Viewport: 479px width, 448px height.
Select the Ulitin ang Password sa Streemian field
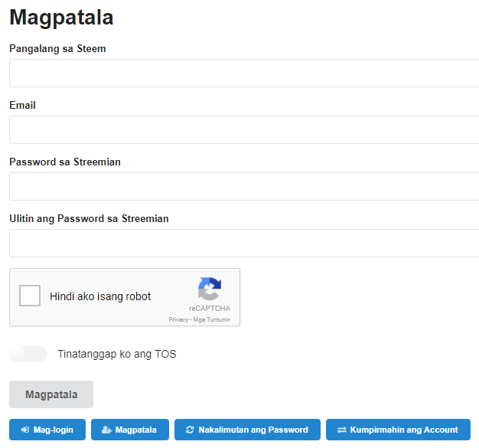(x=244, y=243)
